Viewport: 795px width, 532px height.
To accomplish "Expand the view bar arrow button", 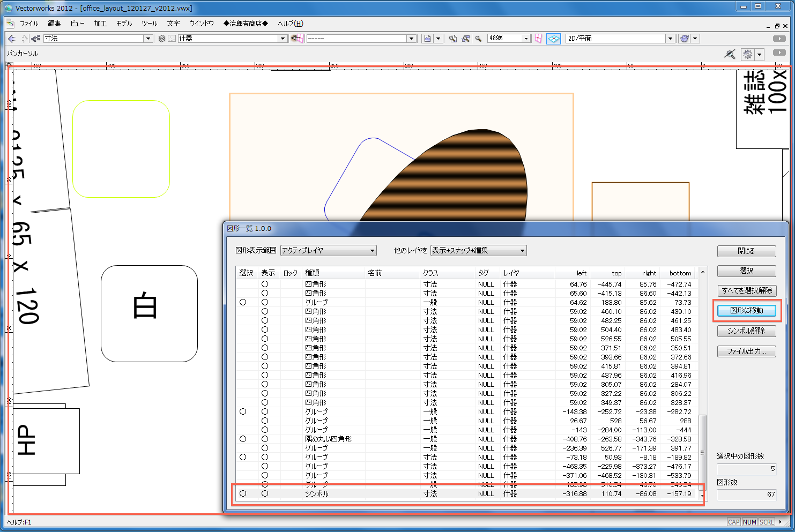I will point(779,39).
